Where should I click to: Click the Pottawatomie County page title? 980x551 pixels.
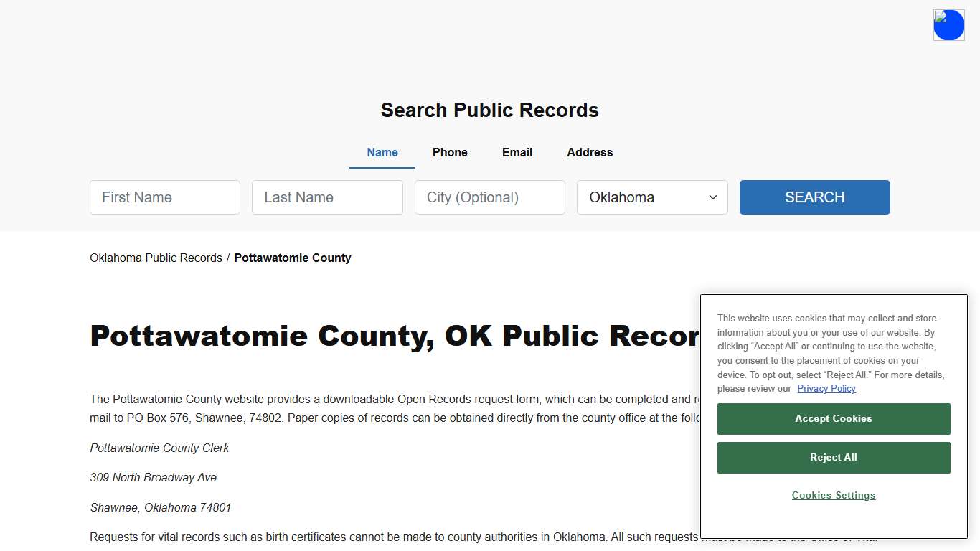[395, 335]
